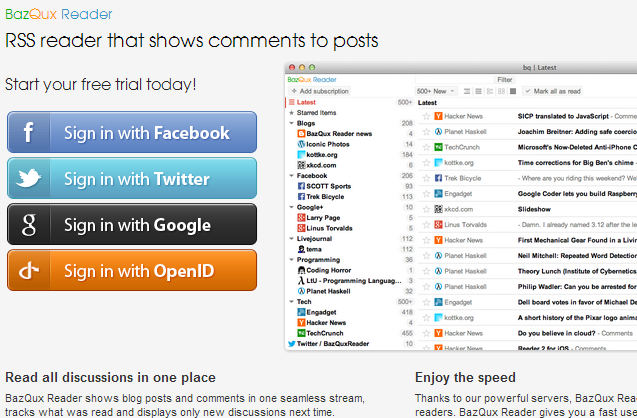Collapse the Tech folder
Viewport: 637px width, 418px height.
[x=291, y=301]
